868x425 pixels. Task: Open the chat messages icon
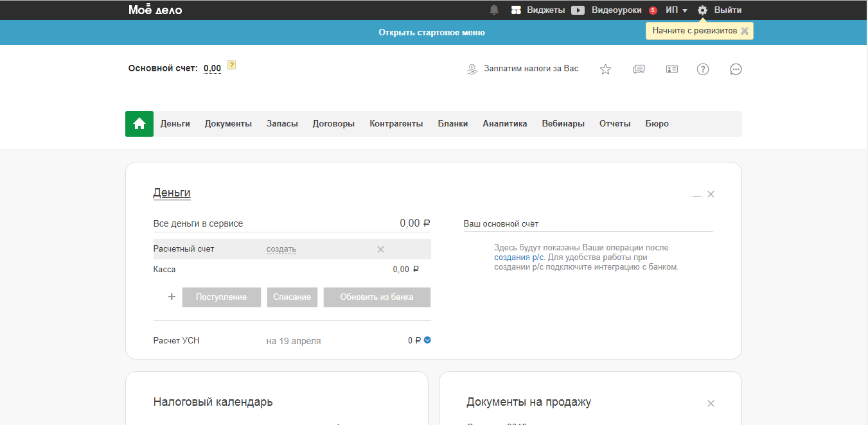[638, 69]
